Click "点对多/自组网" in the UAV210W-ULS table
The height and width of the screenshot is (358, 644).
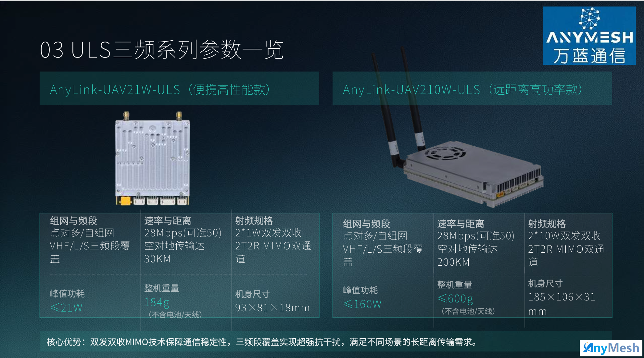375,236
